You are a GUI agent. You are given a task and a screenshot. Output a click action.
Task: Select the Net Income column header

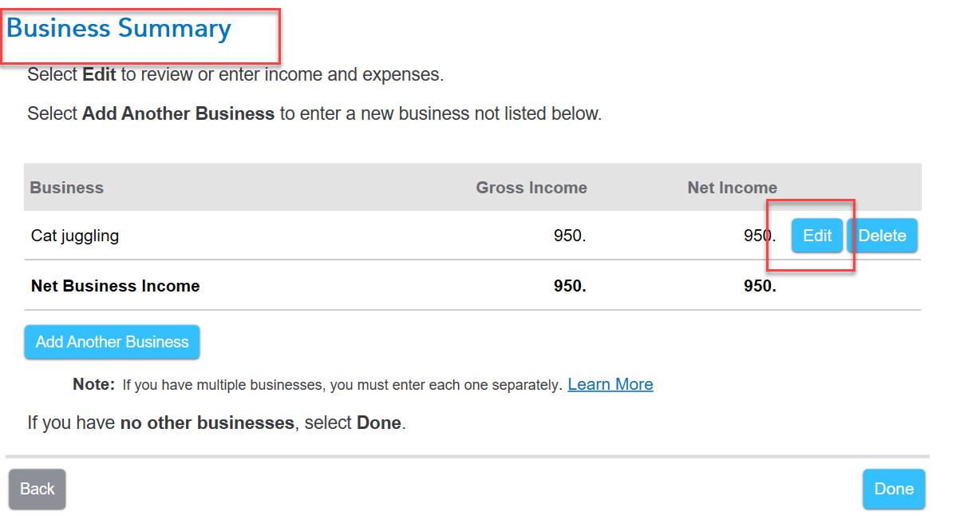click(x=732, y=188)
